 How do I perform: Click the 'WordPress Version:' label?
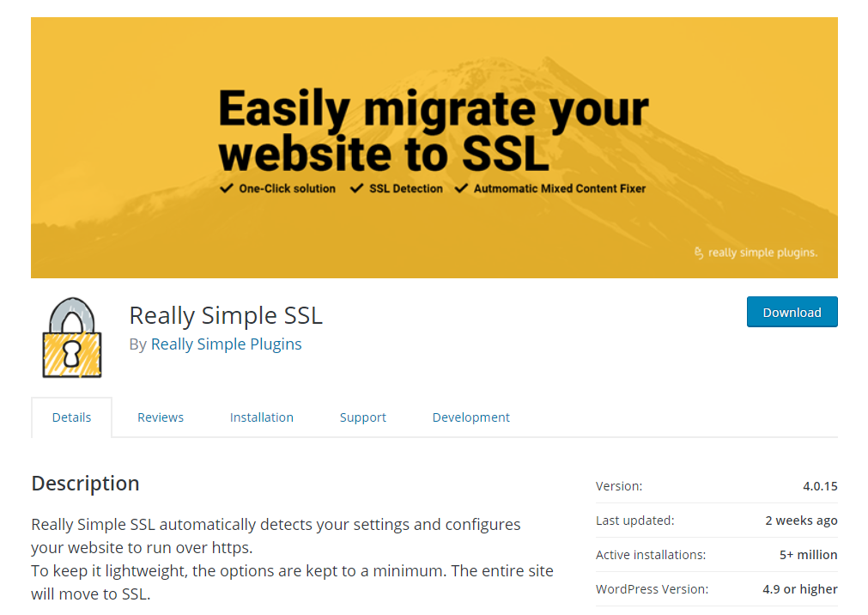653,589
